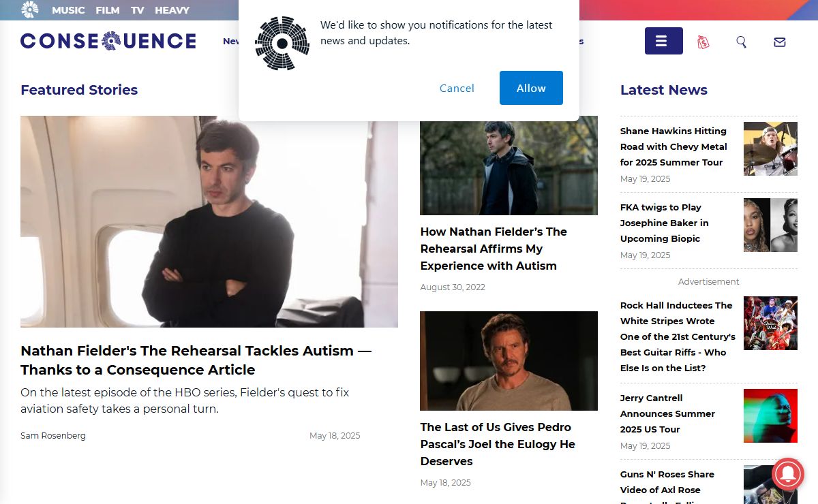Click the 'Advertisement' label in sidebar

click(708, 281)
